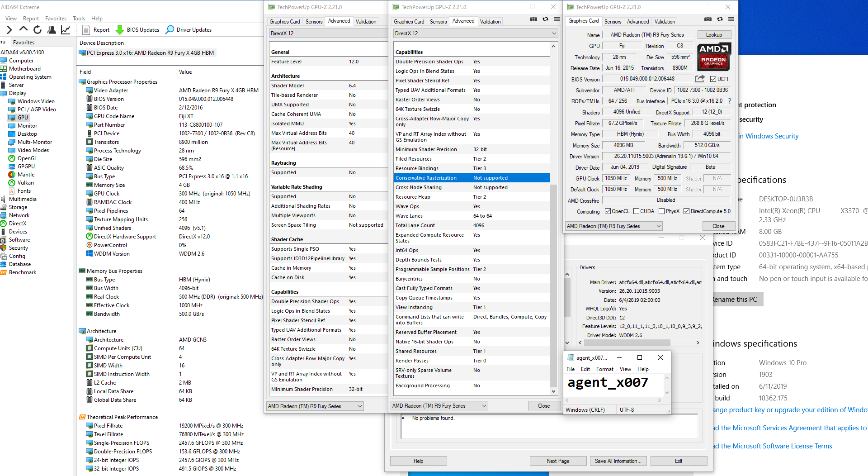
Task: Select PCI / AGP Video in AIDA64 tree
Action: point(37,109)
